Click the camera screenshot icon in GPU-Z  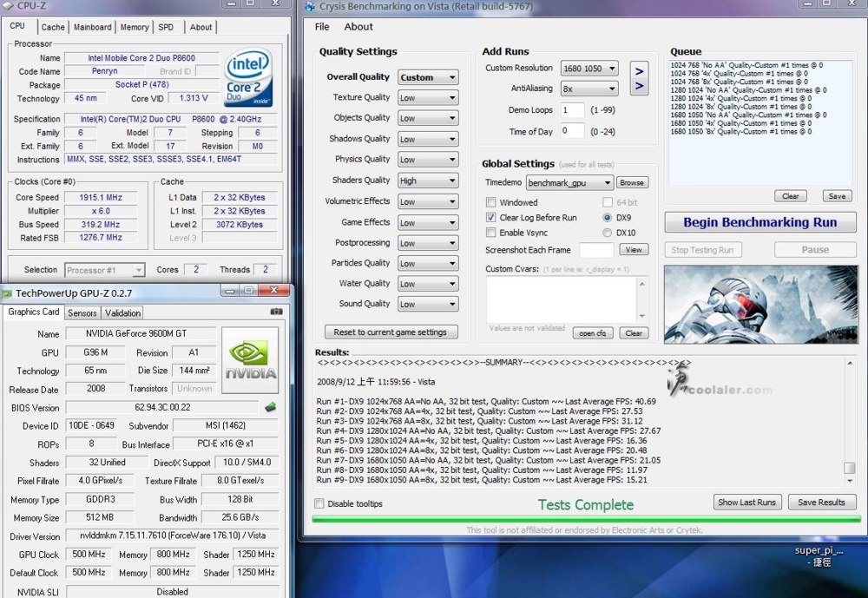point(276,312)
